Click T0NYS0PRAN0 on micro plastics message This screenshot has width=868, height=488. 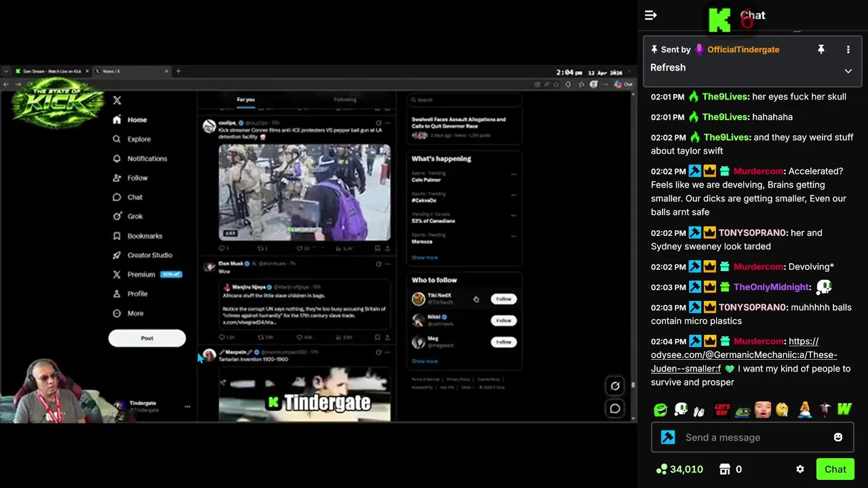click(753, 307)
